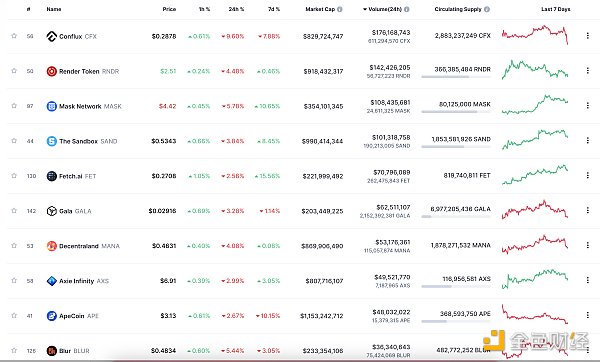Viewport: 600px width, 362px height.
Task: Click the Conflux coin logo
Action: (52, 36)
